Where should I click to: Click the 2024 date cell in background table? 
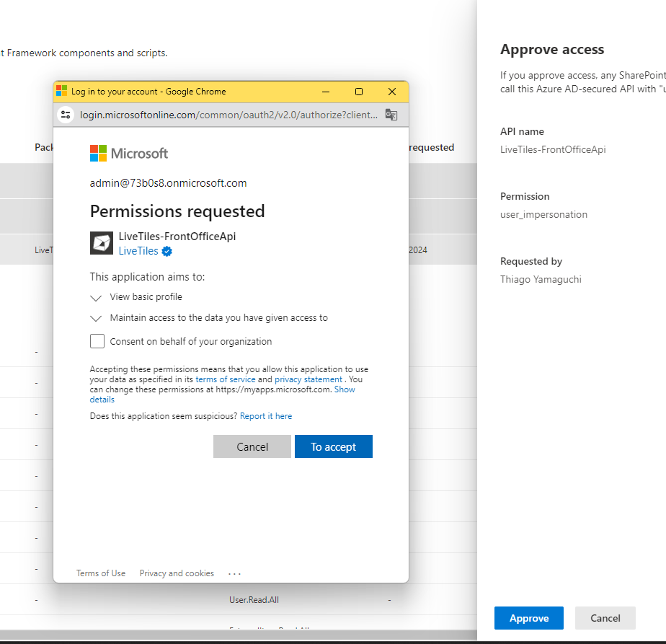click(x=418, y=250)
